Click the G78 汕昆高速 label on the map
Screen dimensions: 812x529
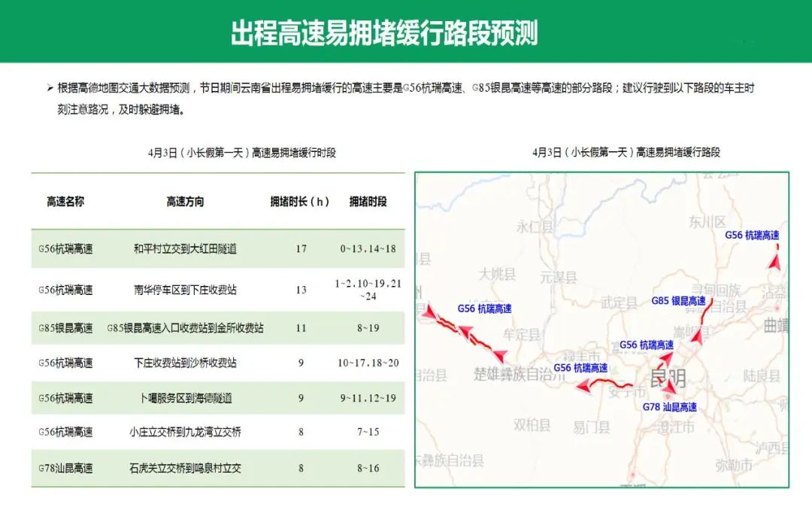[x=669, y=407]
